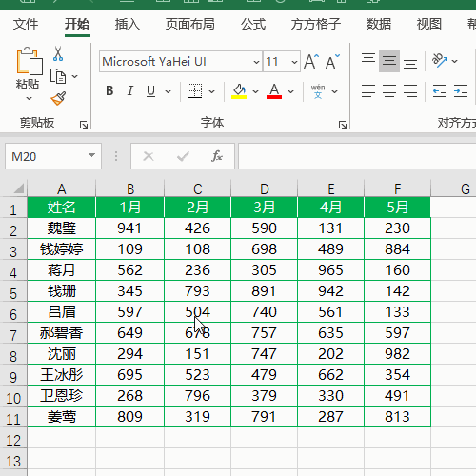
Task: Expand phonetic guide dropdown arrow
Action: (334, 91)
